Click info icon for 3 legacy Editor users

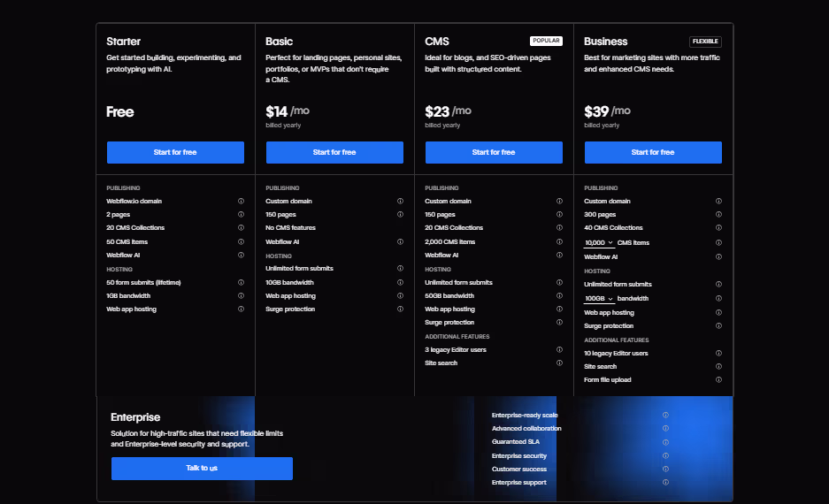pos(559,350)
